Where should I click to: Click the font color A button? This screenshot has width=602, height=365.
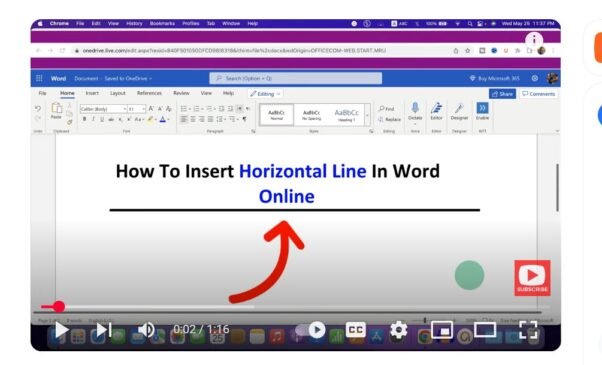(x=163, y=119)
